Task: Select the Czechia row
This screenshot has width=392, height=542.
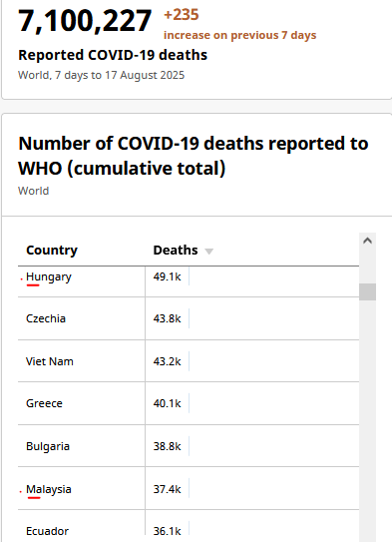Action: pyautogui.click(x=189, y=318)
